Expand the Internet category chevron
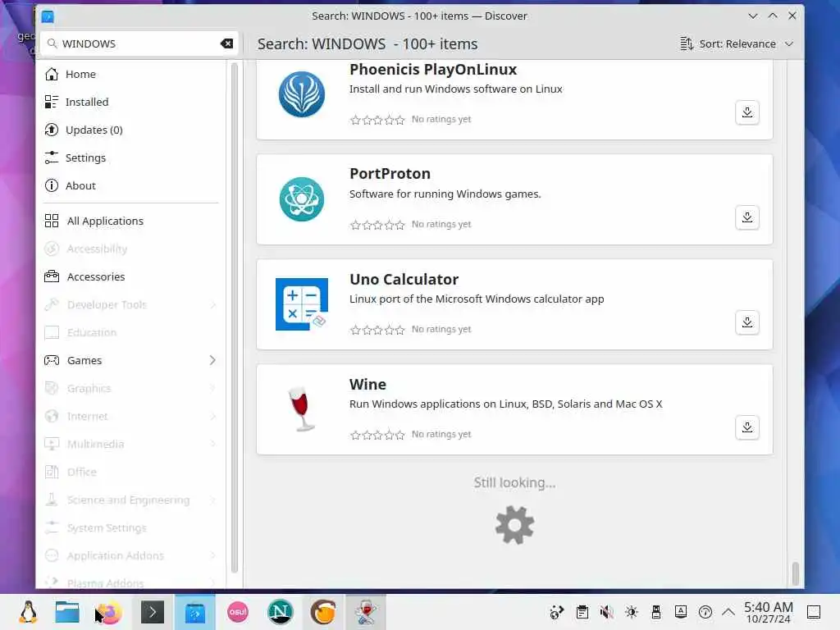 212,416
